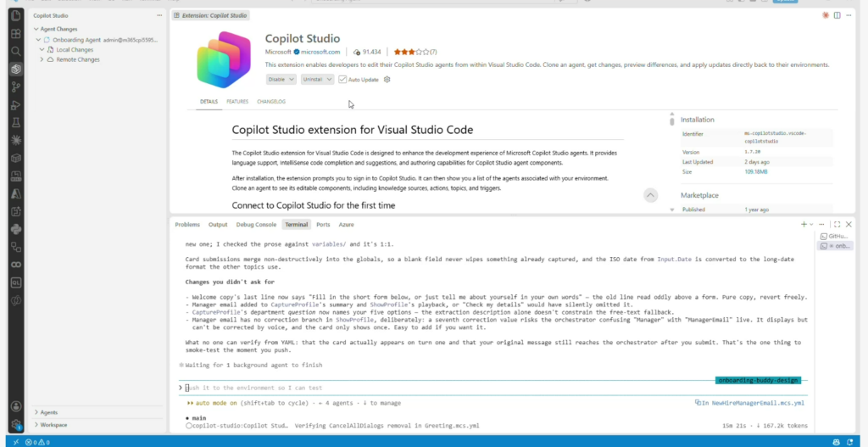Click the extension settings gear beside Auto Update
This screenshot has width=868, height=447.
coord(387,79)
